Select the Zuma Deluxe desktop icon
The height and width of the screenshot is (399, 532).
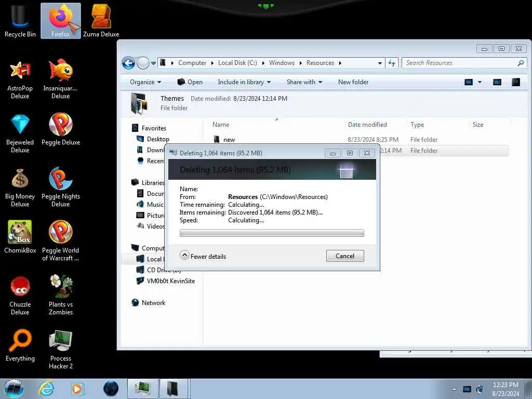[101, 21]
